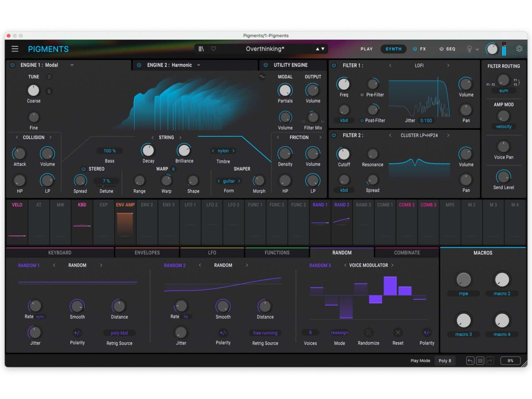Viewport: 532px width, 399px height.
Task: Click the Filter 1 Freq knob
Action: coord(344,84)
